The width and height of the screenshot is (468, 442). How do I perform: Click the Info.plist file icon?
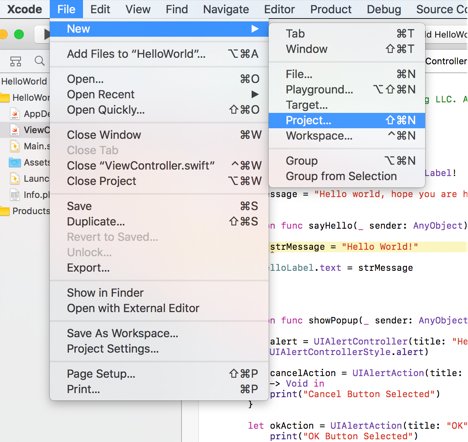[15, 195]
